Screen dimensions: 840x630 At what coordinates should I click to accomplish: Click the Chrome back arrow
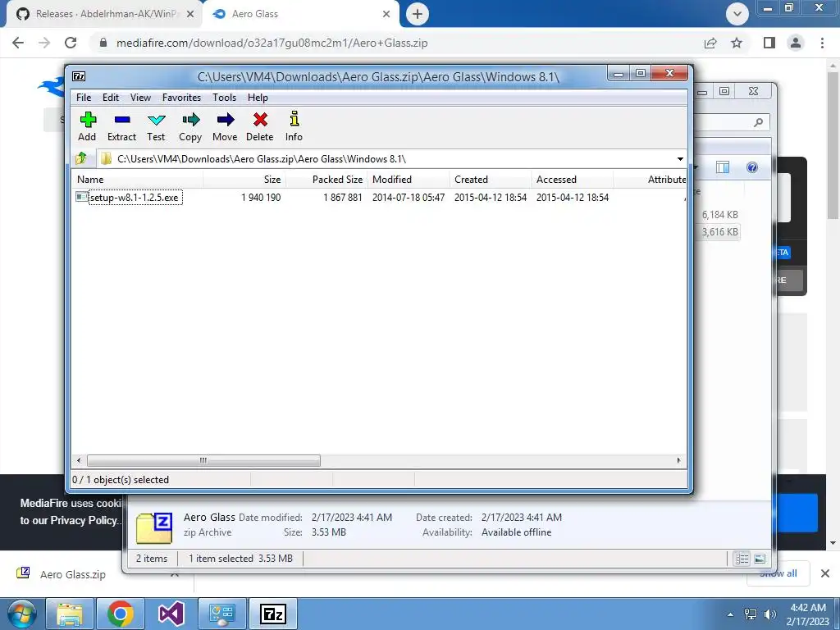tap(18, 43)
